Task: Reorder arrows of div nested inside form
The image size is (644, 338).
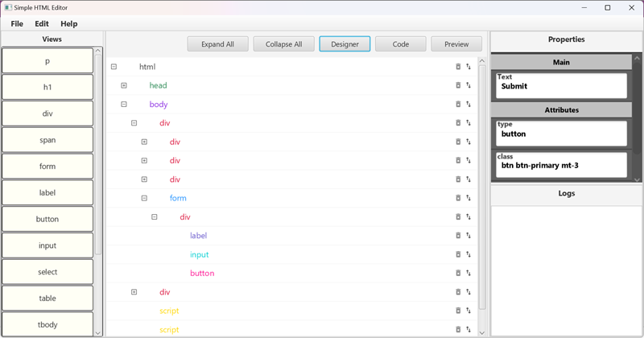Action: click(x=469, y=216)
